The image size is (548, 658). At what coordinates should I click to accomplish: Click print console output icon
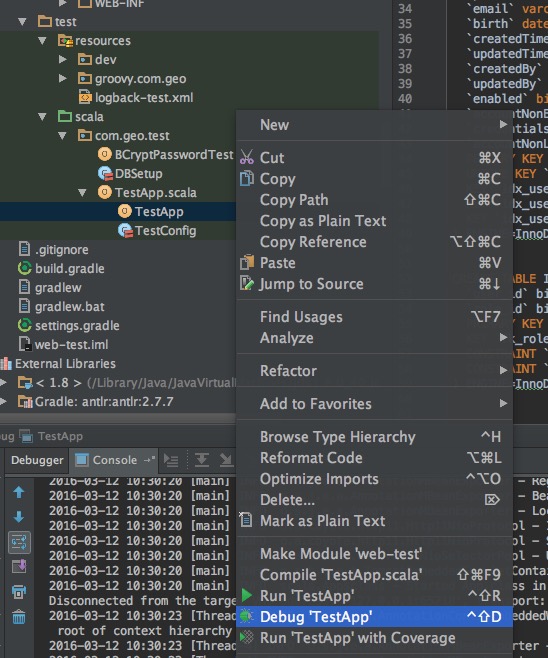[19, 592]
